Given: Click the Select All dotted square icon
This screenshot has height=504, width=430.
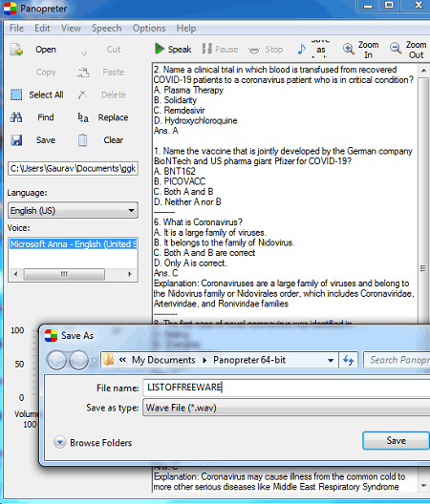Looking at the screenshot, I should tap(16, 94).
